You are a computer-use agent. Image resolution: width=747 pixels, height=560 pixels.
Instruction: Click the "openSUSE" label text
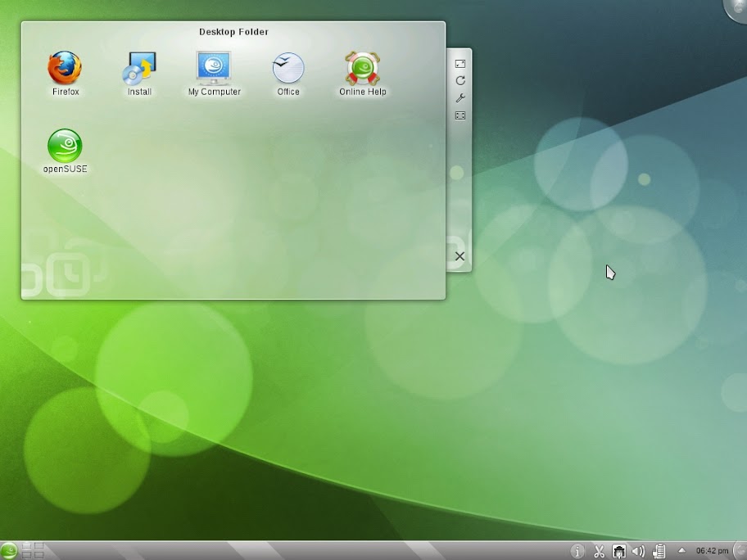[65, 169]
